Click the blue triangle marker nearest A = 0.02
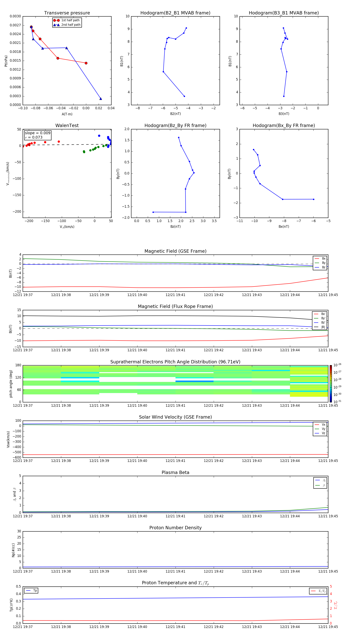This screenshot has width=351, height=644. pyautogui.click(x=101, y=99)
